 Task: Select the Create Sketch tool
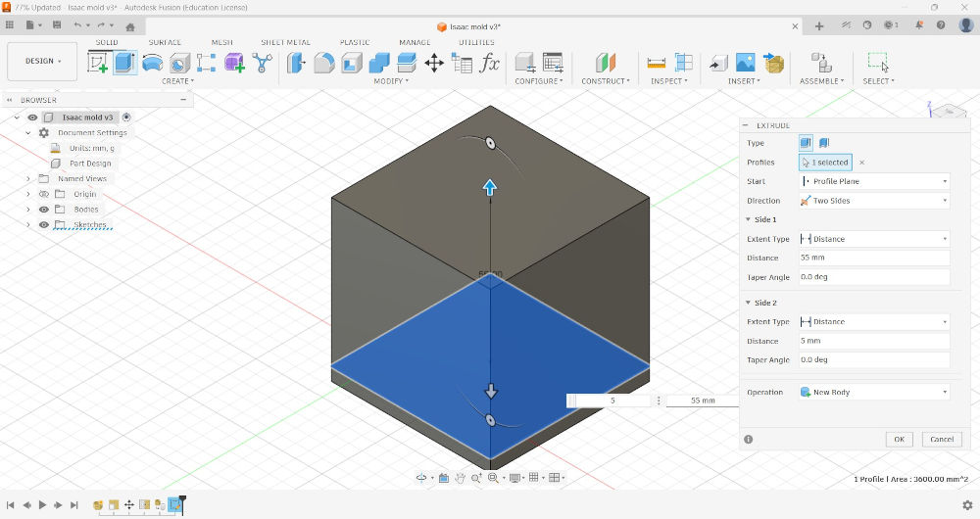[x=97, y=63]
